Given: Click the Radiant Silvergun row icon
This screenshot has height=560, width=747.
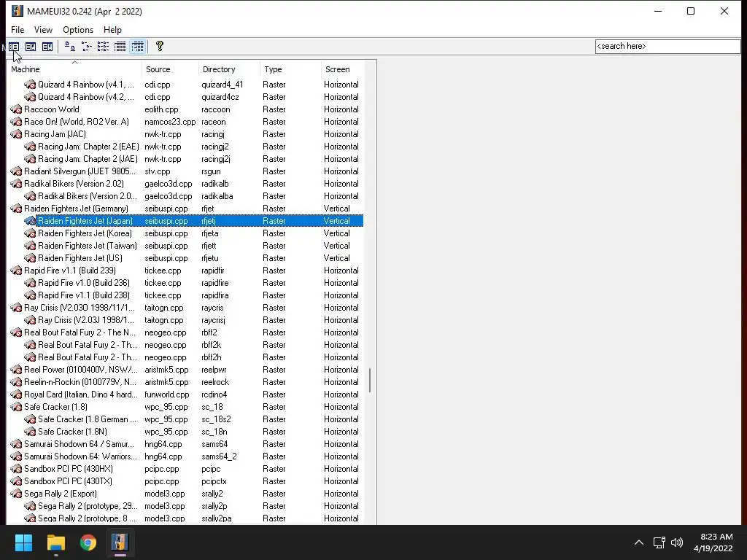Looking at the screenshot, I should point(16,171).
